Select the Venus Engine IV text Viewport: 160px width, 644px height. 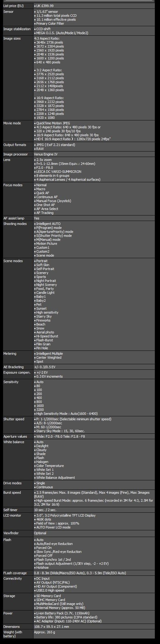[46, 154]
